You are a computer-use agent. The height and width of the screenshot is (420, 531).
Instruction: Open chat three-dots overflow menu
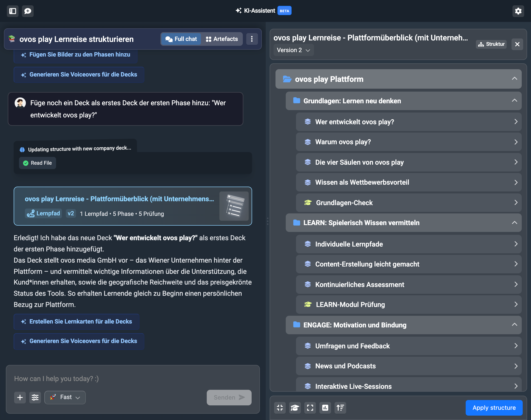coord(252,39)
